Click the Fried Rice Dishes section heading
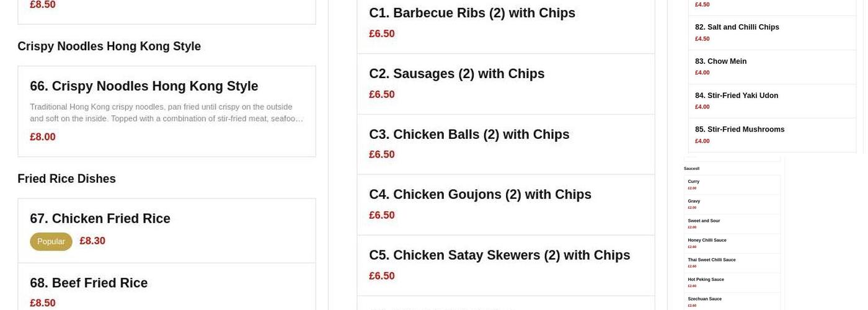This screenshot has width=868, height=310. tap(66, 179)
